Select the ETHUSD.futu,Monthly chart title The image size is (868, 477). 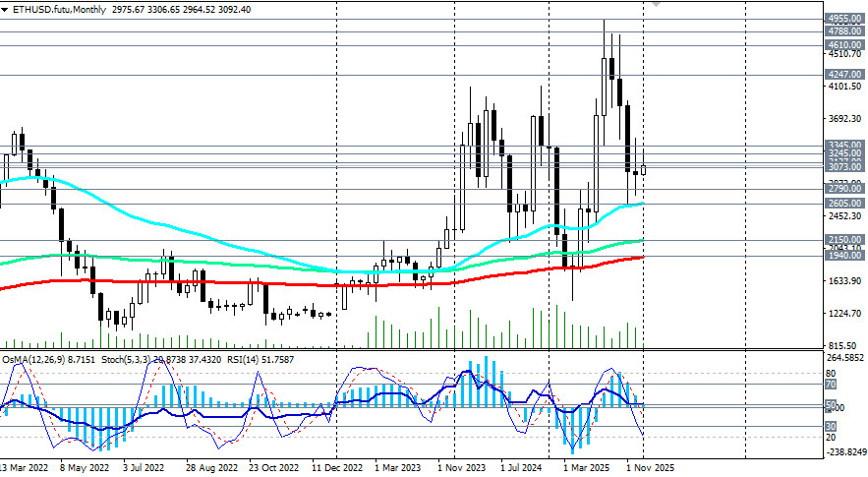click(59, 10)
